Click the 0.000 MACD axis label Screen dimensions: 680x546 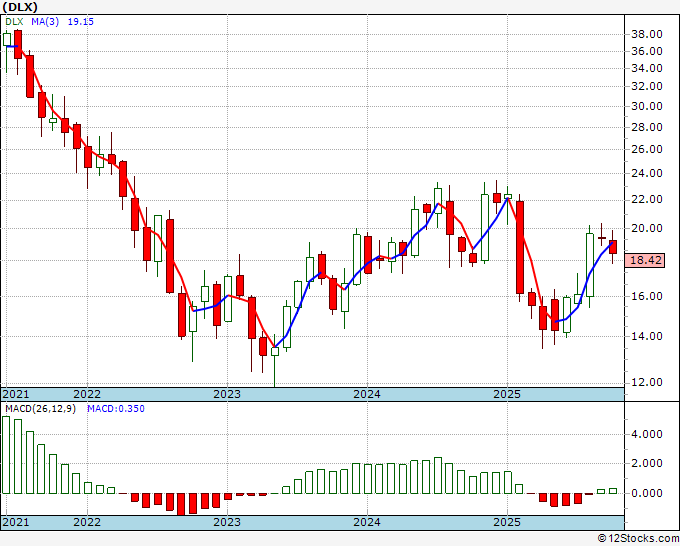pos(647,494)
